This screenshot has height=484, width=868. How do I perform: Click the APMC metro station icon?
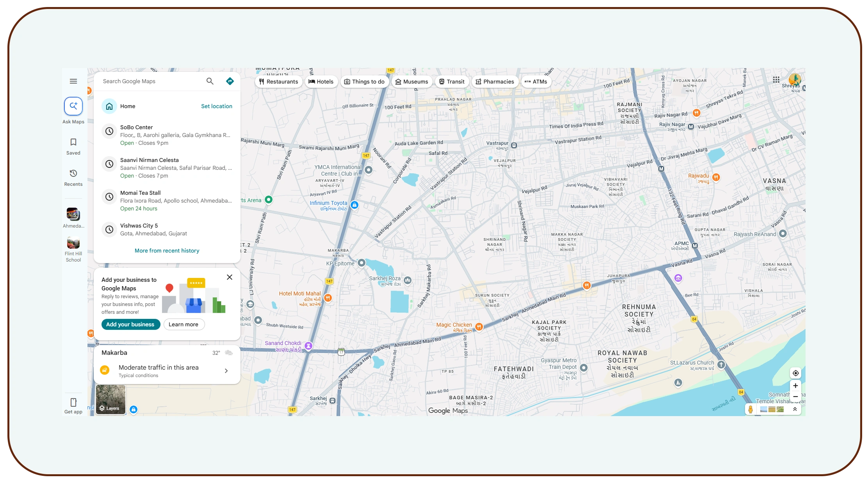(695, 246)
